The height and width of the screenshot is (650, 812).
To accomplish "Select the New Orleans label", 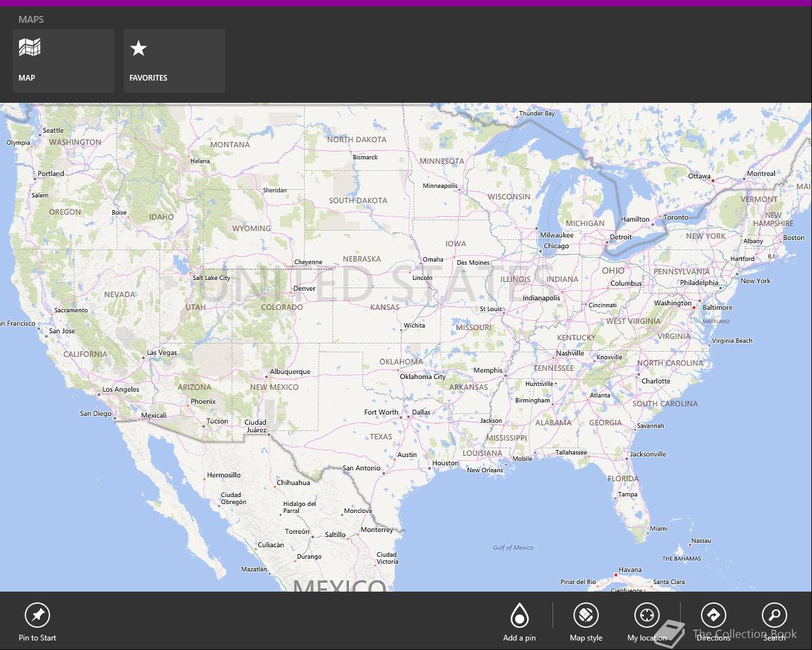I will point(485,470).
